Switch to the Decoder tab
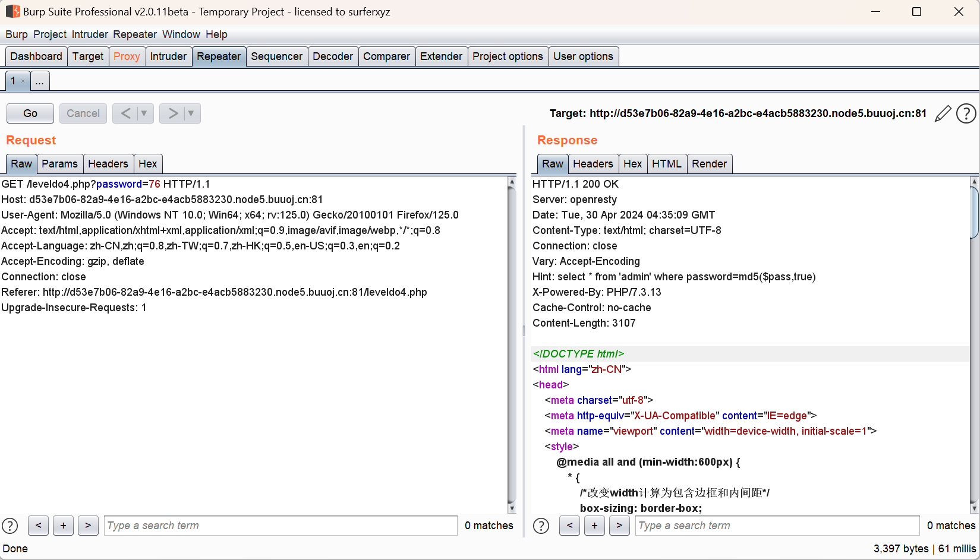This screenshot has height=560, width=980. (333, 56)
